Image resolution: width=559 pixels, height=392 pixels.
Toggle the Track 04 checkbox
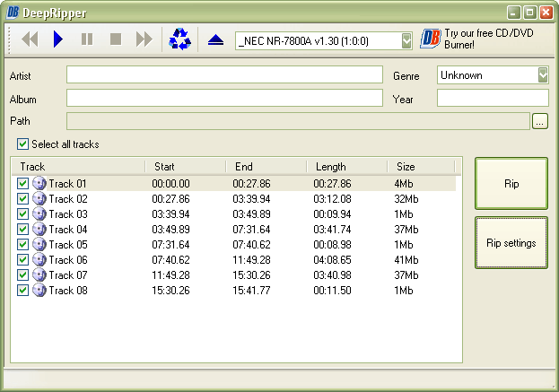[x=22, y=229]
